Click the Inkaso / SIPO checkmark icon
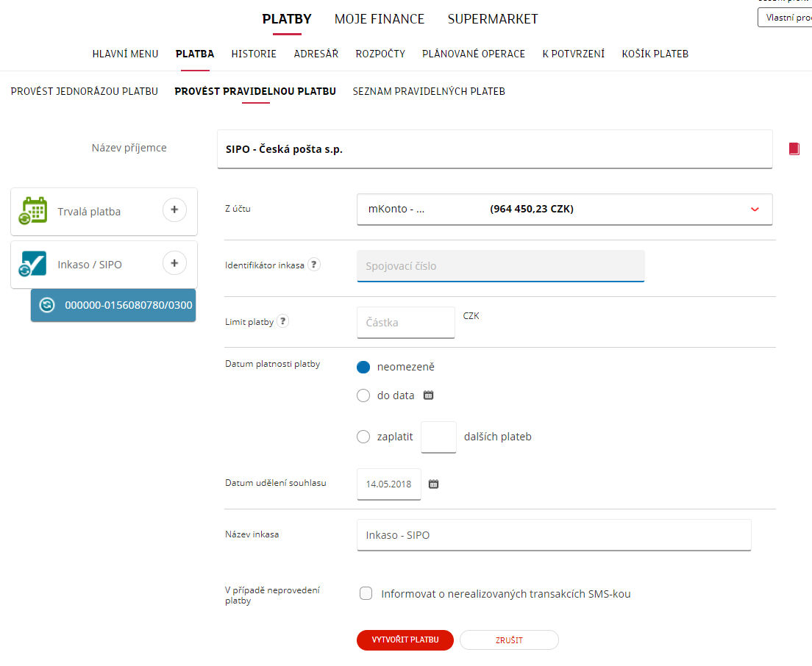812x666 pixels. click(x=32, y=264)
